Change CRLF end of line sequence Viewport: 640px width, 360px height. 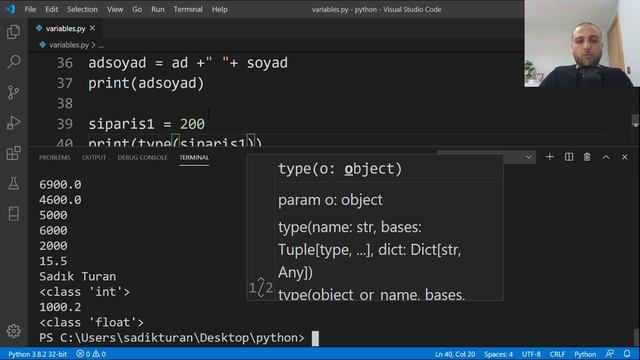pyautogui.click(x=557, y=354)
